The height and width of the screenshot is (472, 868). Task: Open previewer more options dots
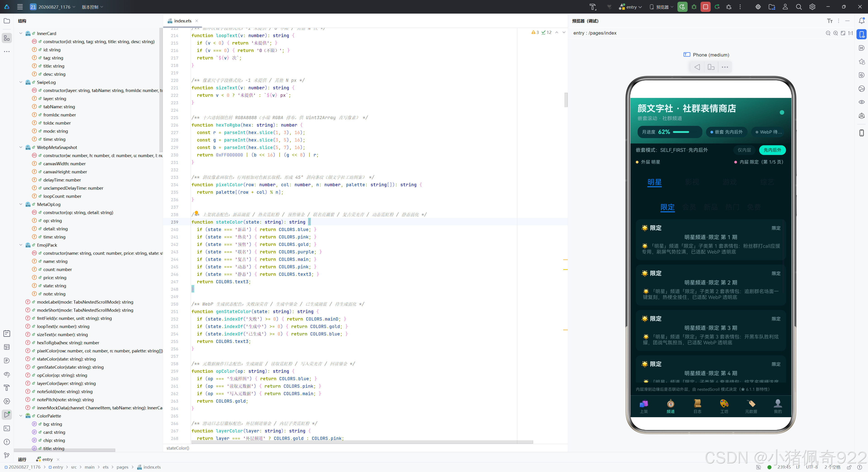pyautogui.click(x=725, y=67)
